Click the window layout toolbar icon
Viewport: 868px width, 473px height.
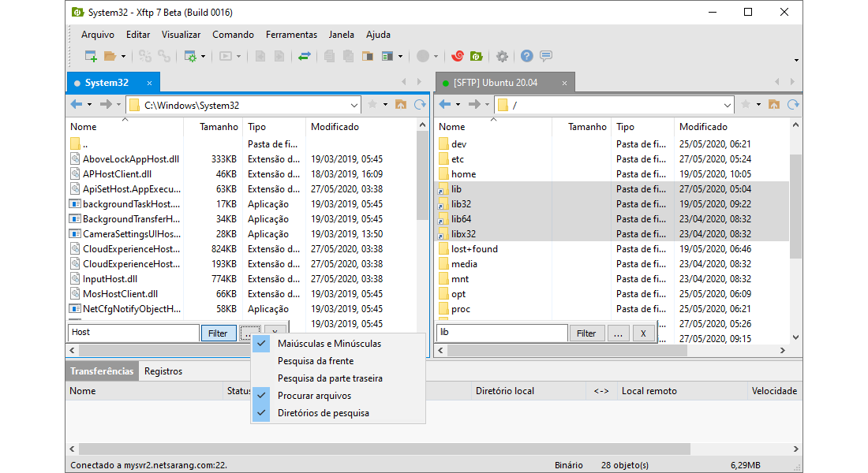coord(387,56)
